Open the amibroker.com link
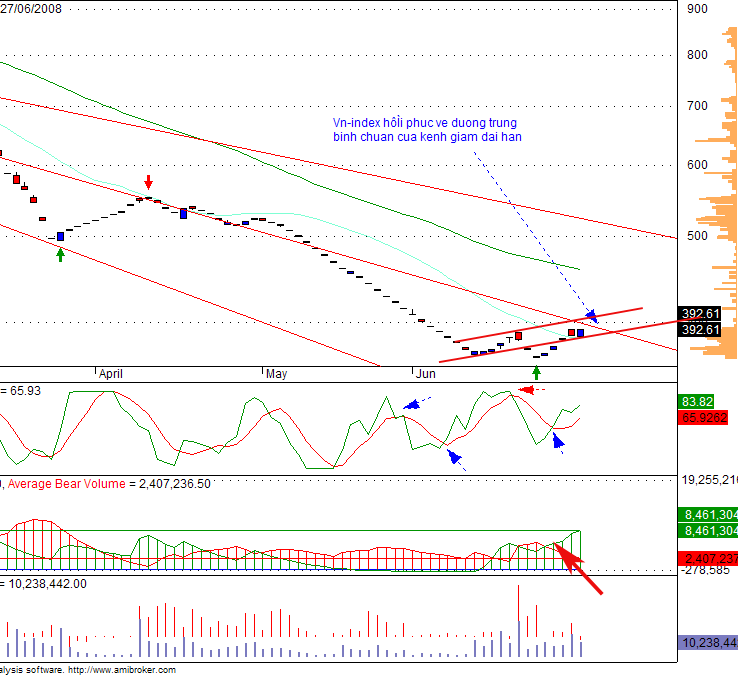 130,670
